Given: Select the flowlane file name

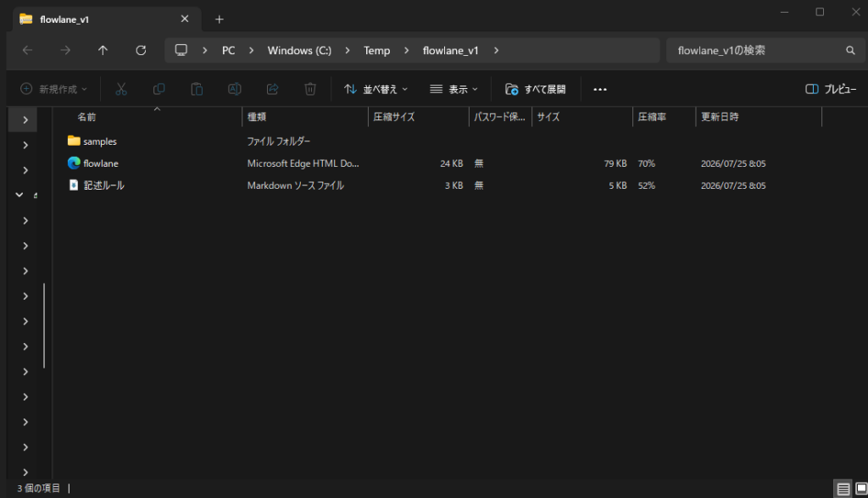Looking at the screenshot, I should click(101, 163).
